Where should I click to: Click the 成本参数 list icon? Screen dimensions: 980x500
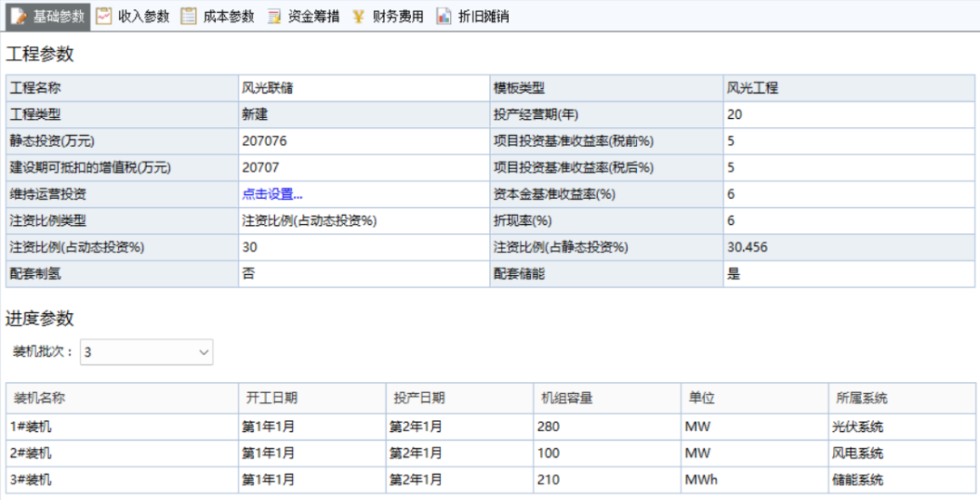[189, 16]
